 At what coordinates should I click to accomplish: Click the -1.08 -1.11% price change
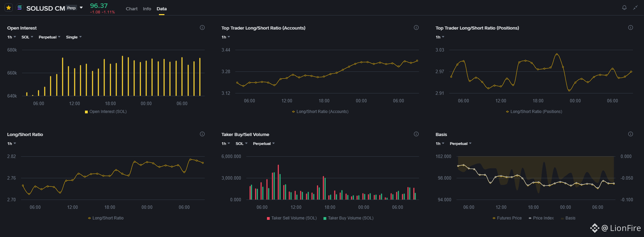pos(103,12)
